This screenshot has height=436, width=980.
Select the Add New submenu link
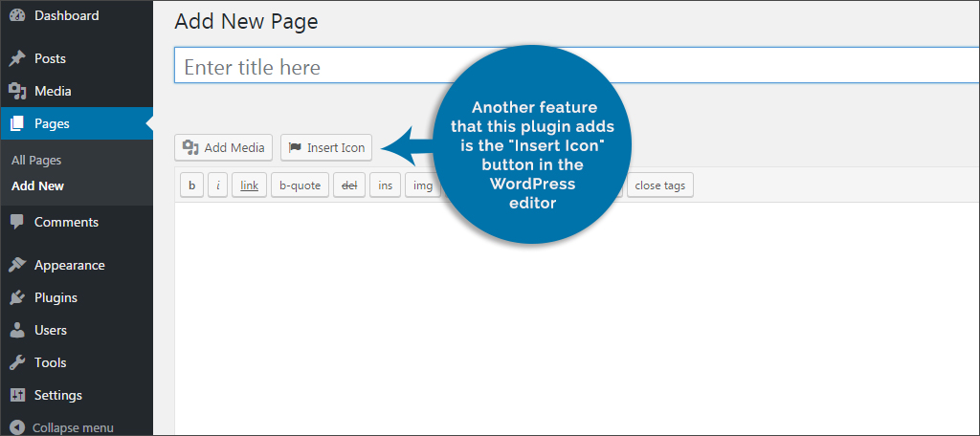(x=37, y=186)
